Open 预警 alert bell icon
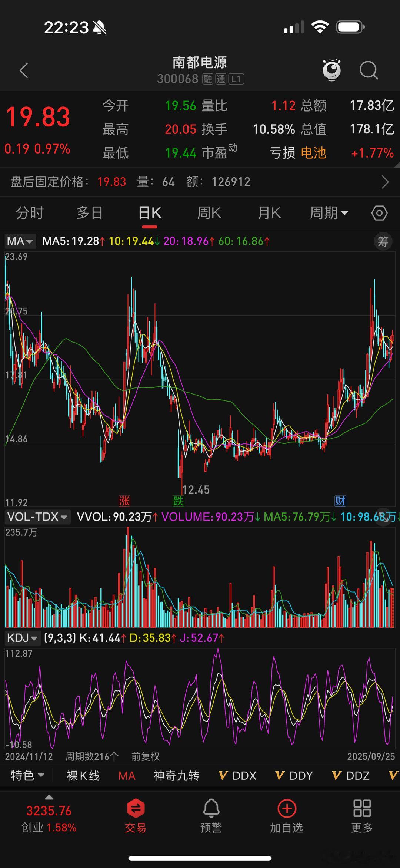The width and height of the screenshot is (400, 868). point(211,816)
